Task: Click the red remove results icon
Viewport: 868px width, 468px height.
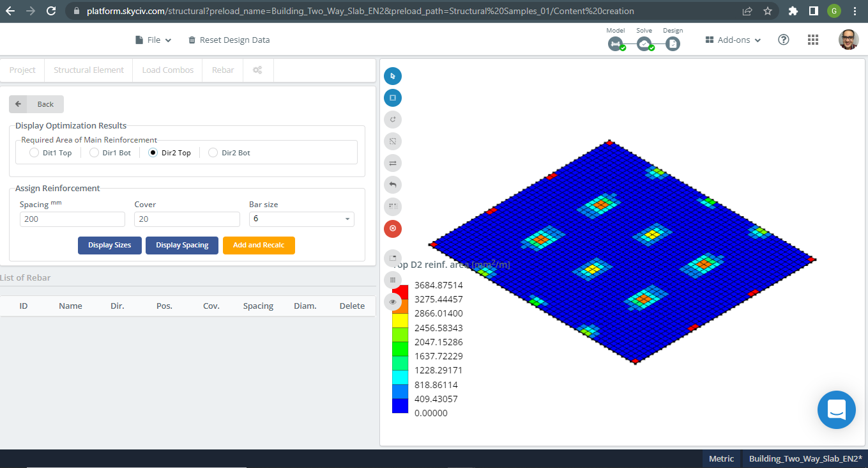Action: (x=392, y=228)
